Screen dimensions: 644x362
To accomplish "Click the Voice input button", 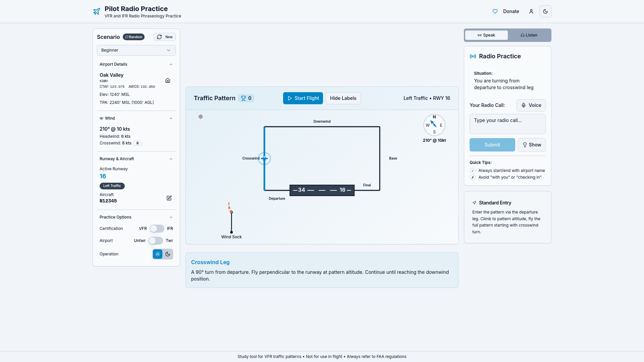I will click(x=531, y=105).
